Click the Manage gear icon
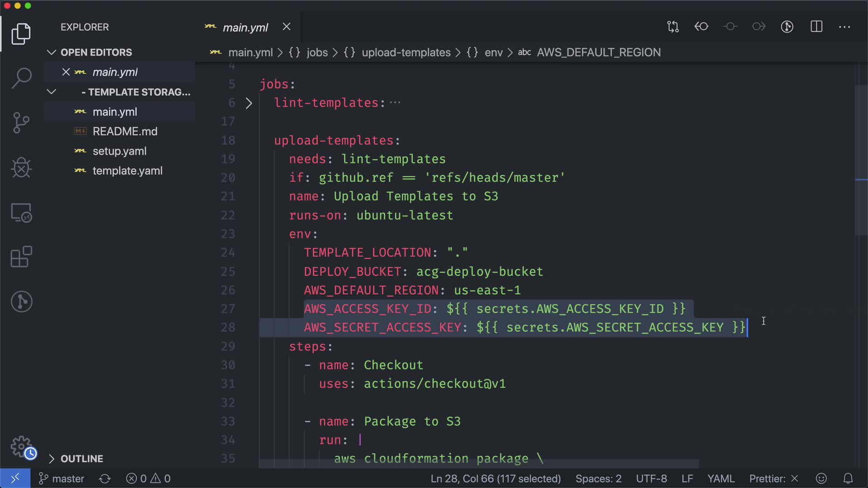The image size is (868, 488). coord(21,446)
